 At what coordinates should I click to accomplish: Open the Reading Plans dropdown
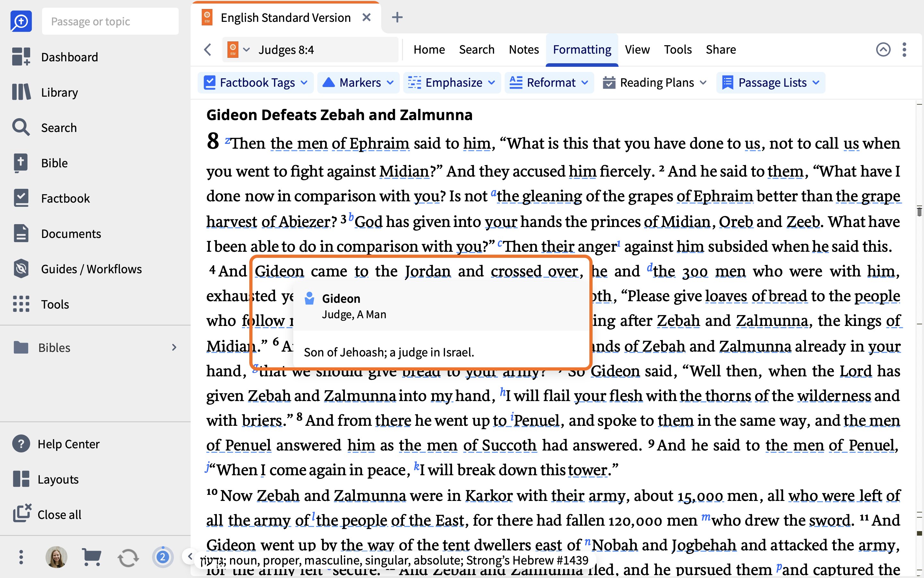coord(655,83)
